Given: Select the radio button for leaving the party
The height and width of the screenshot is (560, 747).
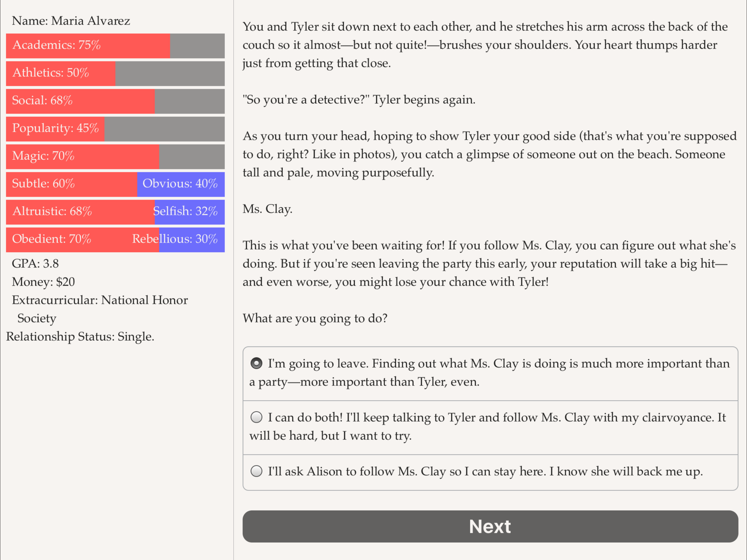Looking at the screenshot, I should pyautogui.click(x=256, y=363).
